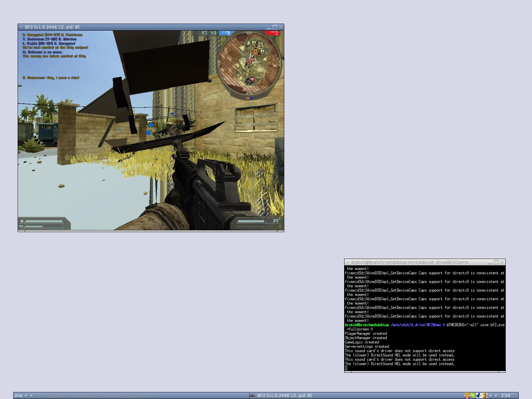Click the terminal window menu dot icon
This screenshot has width=532, height=399.
tap(348, 262)
